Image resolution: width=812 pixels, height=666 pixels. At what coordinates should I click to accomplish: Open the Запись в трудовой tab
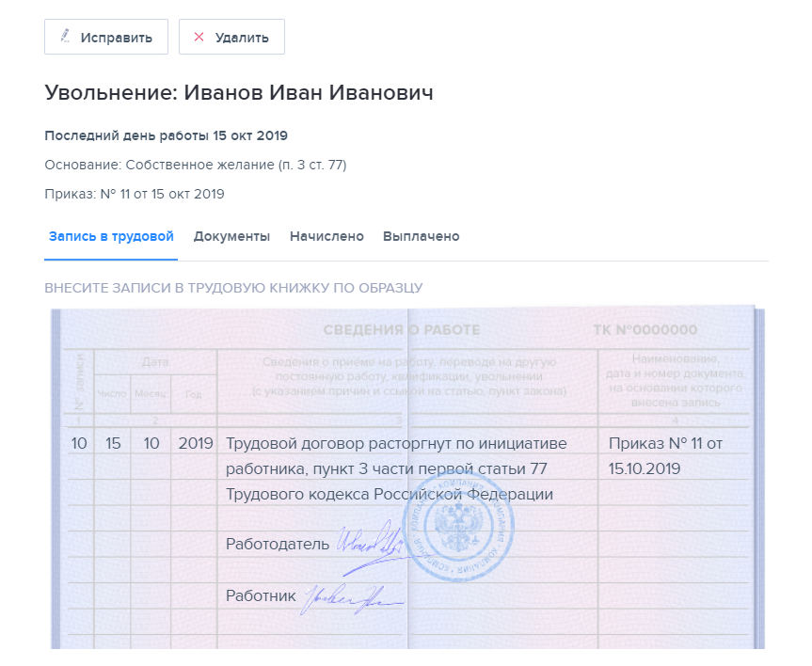(x=111, y=236)
